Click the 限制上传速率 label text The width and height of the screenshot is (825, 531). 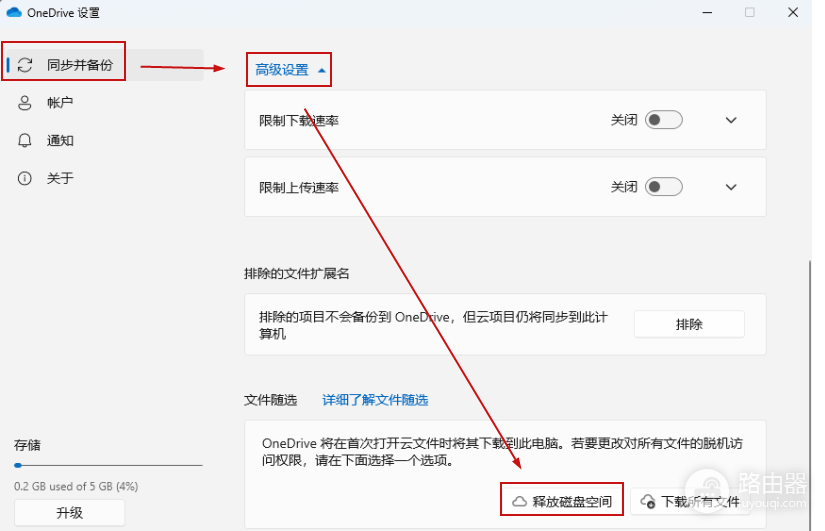299,187
